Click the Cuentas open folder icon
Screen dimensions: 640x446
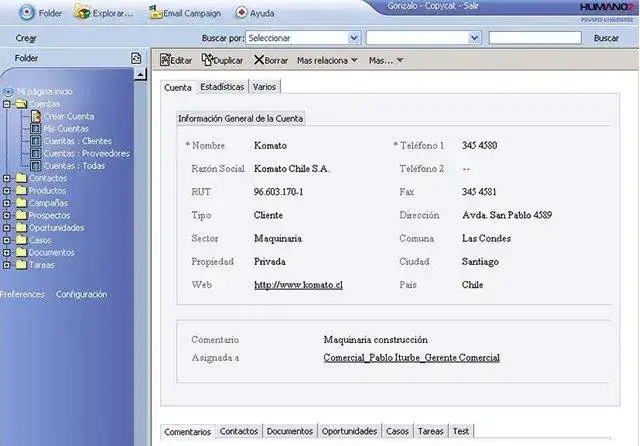coord(21,104)
